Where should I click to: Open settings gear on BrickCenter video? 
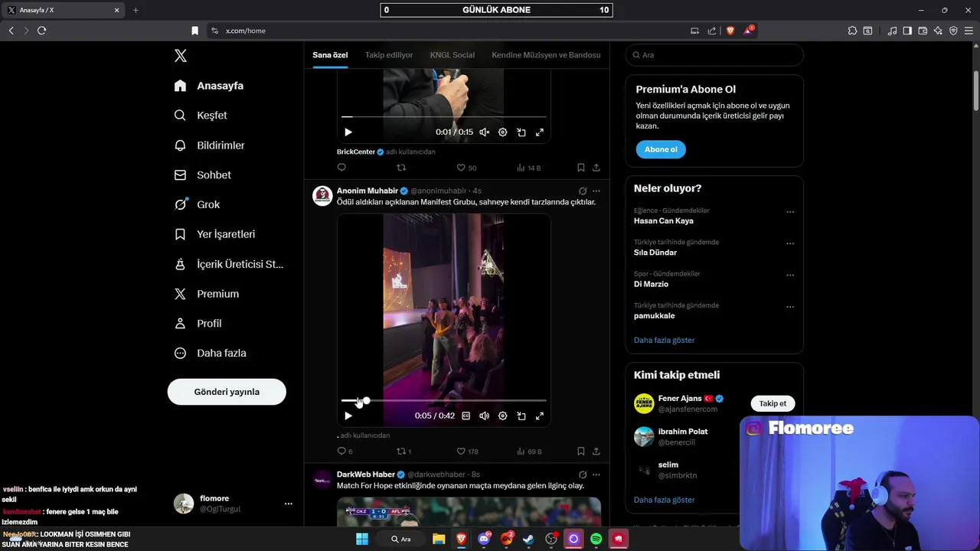[503, 132]
